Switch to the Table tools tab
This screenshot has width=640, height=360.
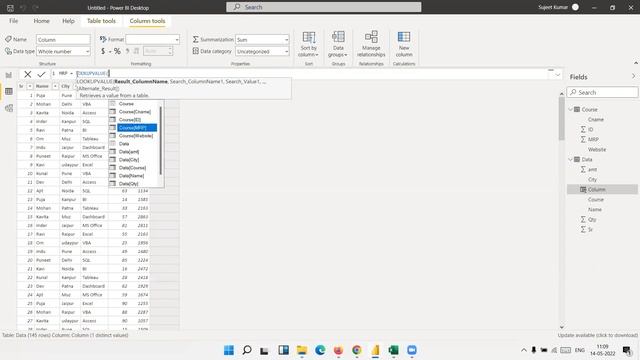click(101, 21)
